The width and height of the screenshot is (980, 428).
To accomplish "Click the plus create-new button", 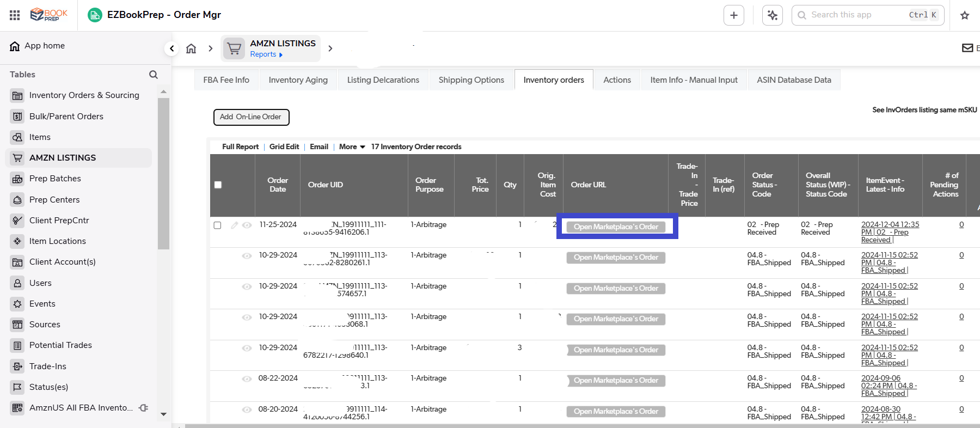I will coord(733,15).
